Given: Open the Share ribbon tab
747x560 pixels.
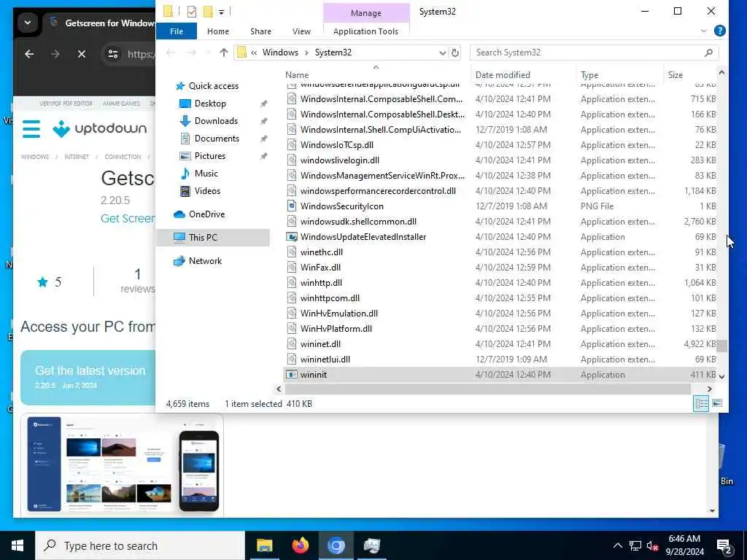Looking at the screenshot, I should pos(260,31).
